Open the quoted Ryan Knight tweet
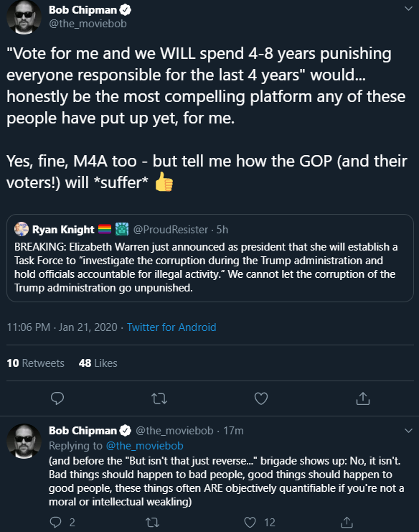This screenshot has height=532, width=419. tap(209, 258)
